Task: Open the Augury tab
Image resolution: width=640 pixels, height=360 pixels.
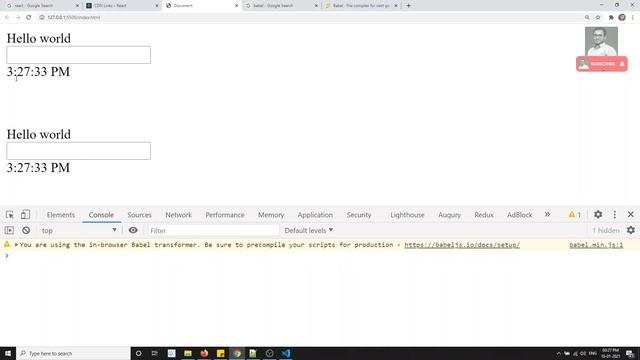Action: pyautogui.click(x=449, y=215)
